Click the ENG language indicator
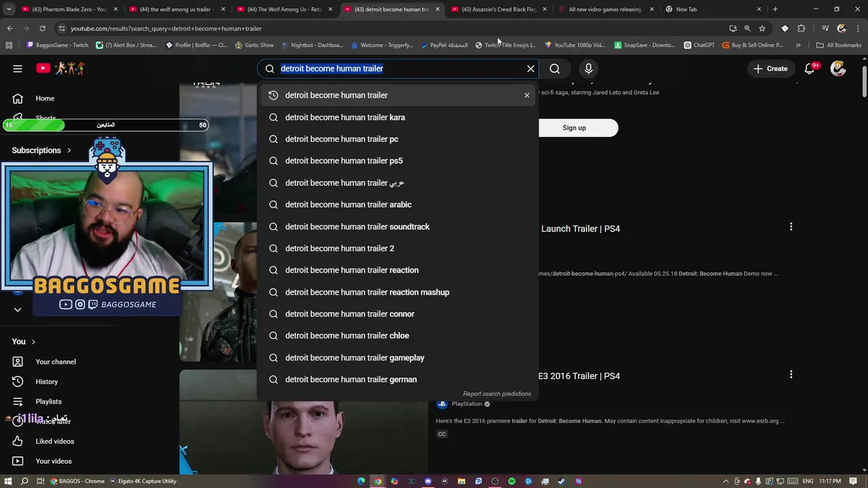 (808, 481)
